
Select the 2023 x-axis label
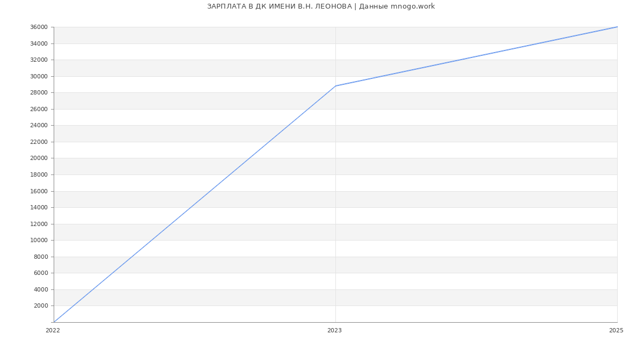[334, 330]
